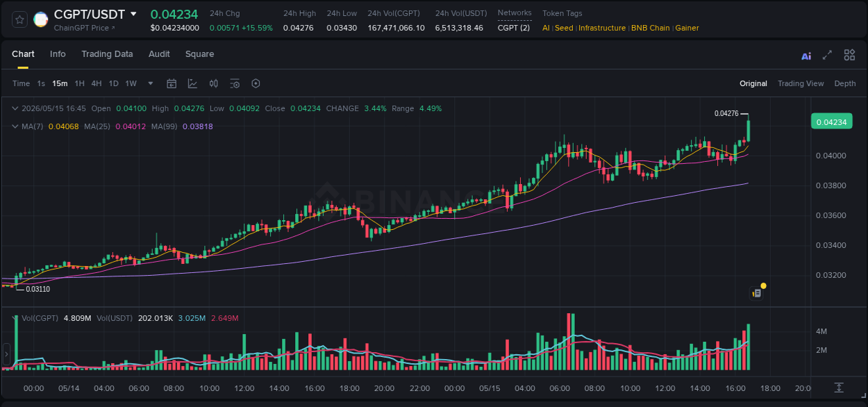Screen dimensions: 868x407
Task: Collapse the MA indicator row chevron
Action: (15, 126)
